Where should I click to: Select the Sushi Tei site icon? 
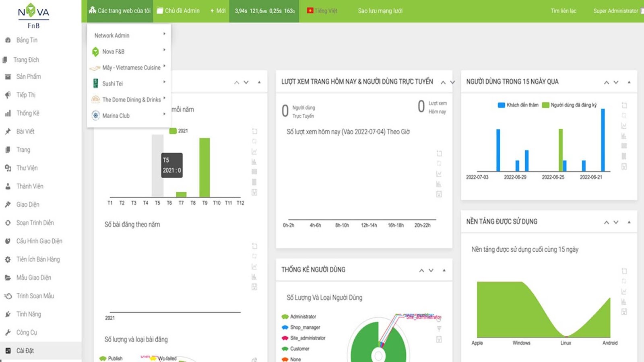pyautogui.click(x=95, y=83)
